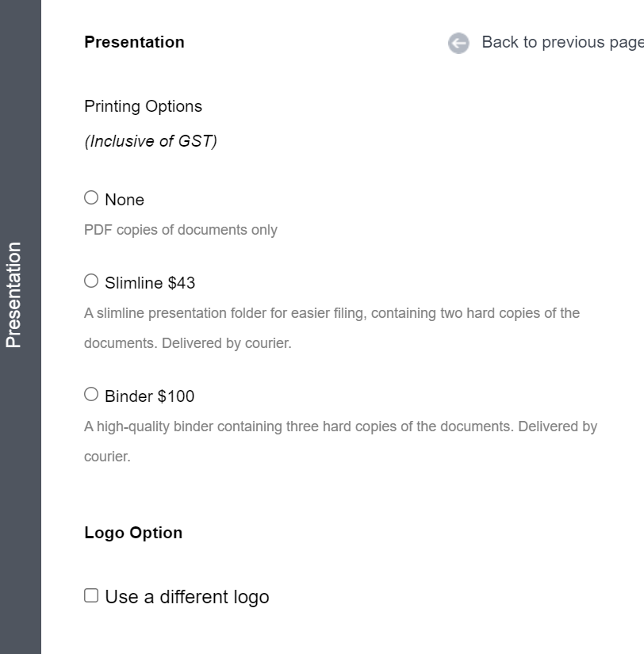Open the Back to previous page link
644x654 pixels.
[x=562, y=43]
